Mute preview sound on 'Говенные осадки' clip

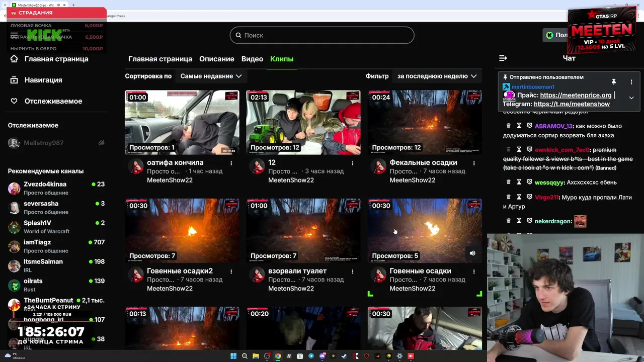click(472, 253)
